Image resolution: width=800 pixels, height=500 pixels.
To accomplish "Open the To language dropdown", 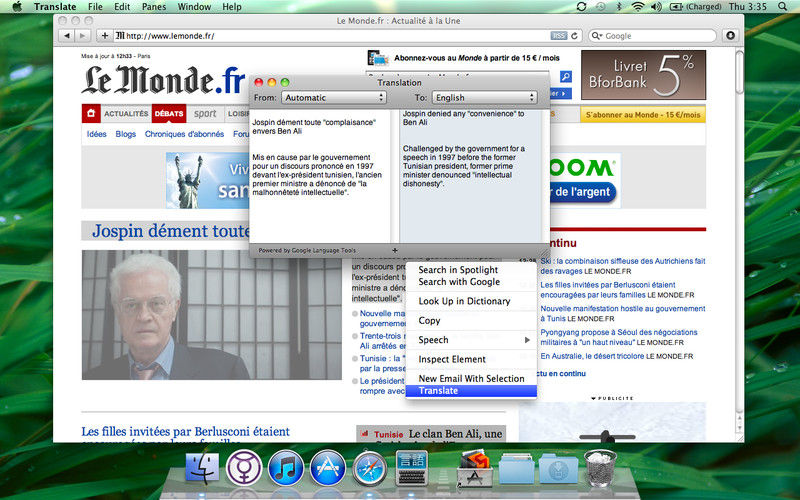I will (x=484, y=97).
